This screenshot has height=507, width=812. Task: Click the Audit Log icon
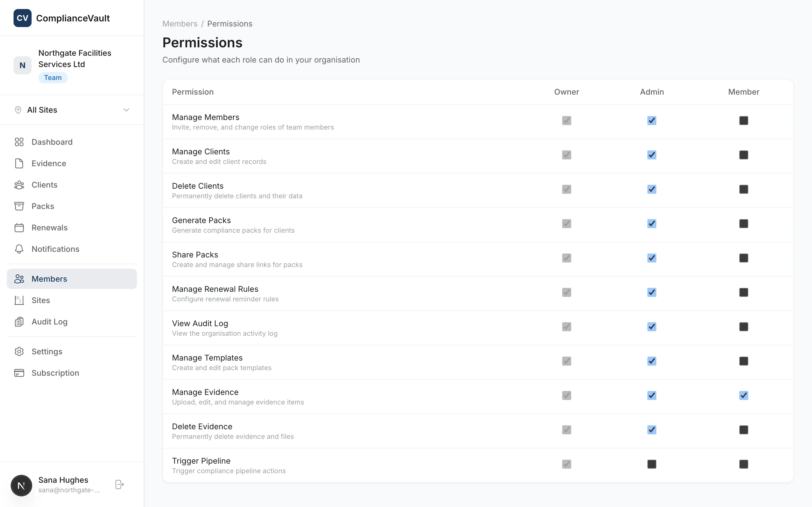point(19,322)
